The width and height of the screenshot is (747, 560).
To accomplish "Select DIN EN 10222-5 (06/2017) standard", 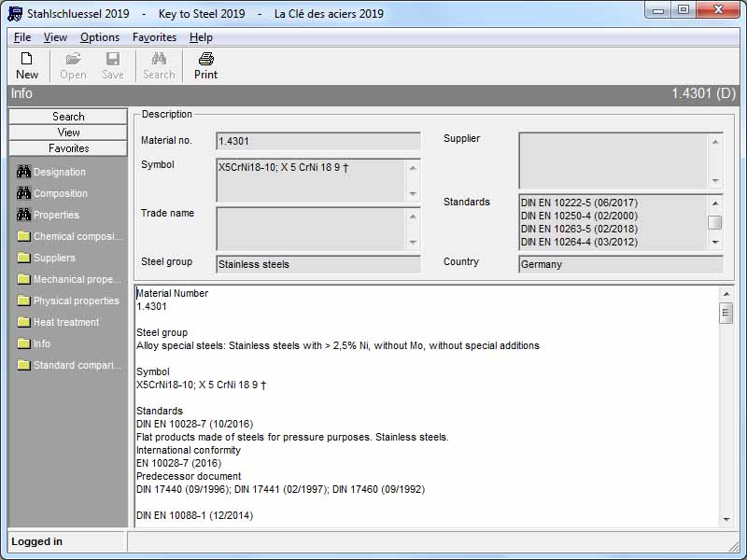I will click(x=579, y=203).
